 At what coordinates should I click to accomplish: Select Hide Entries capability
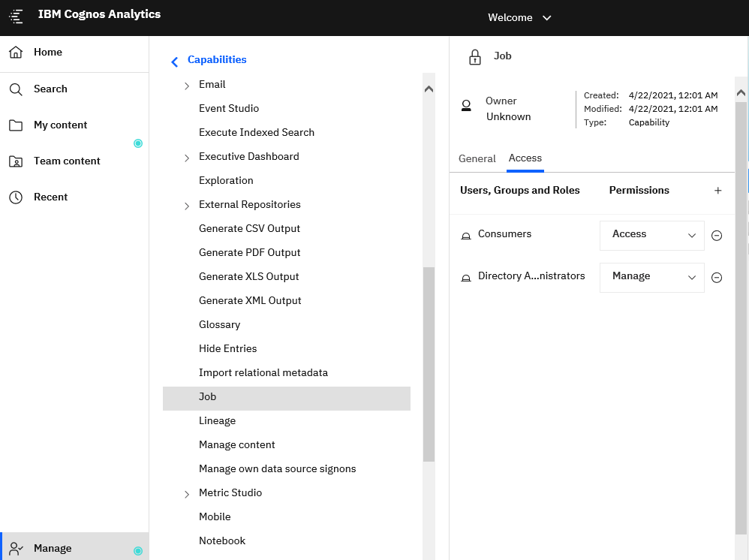coord(228,349)
